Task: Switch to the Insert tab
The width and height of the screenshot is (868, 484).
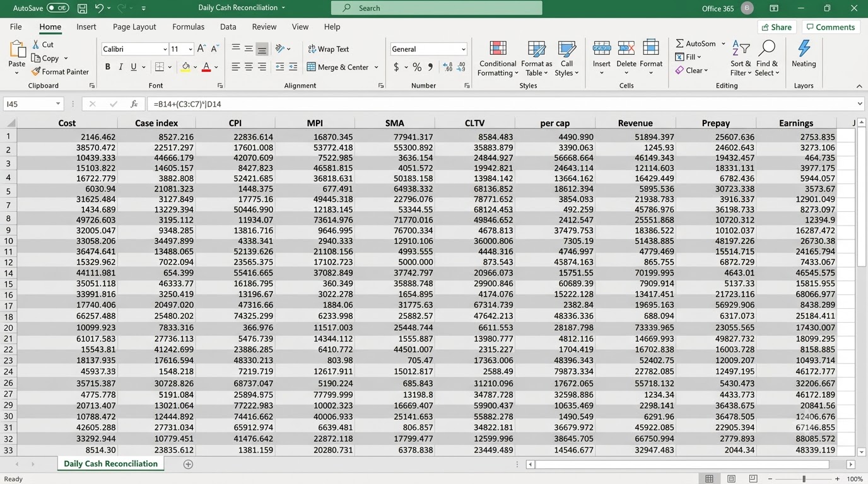Action: pyautogui.click(x=86, y=26)
